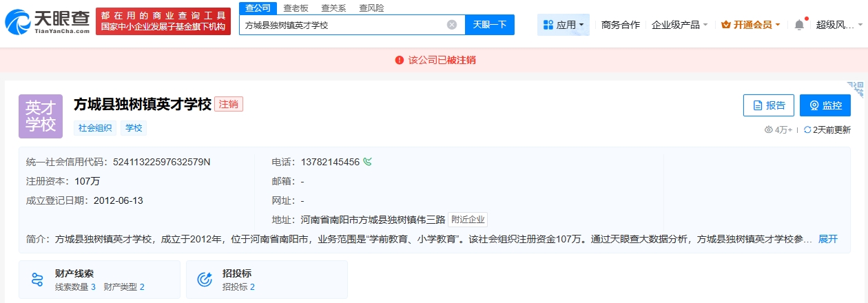Viewport: 868px width, 303px height.
Task: Click the 监控 monitor button
Action: tap(825, 105)
